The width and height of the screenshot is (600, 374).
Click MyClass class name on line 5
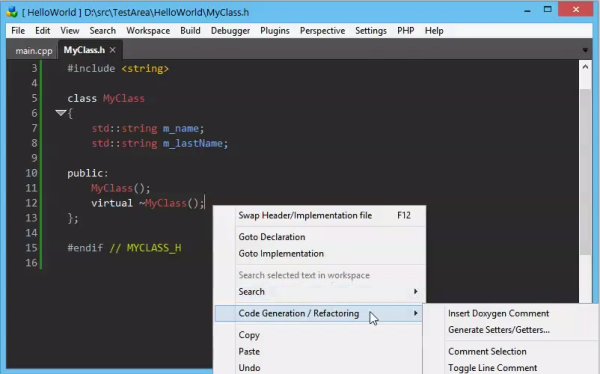pos(124,98)
